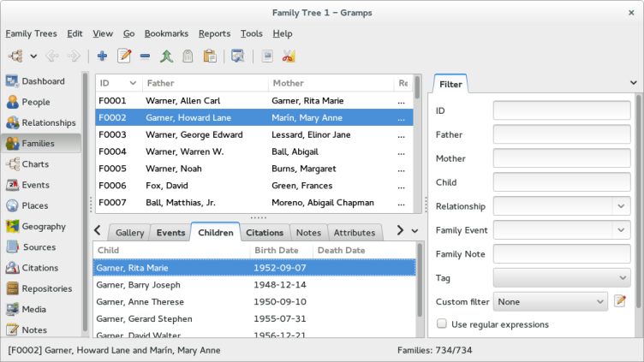Open the family tree manager toolbar icon
The width and height of the screenshot is (644, 362).
click(x=15, y=56)
